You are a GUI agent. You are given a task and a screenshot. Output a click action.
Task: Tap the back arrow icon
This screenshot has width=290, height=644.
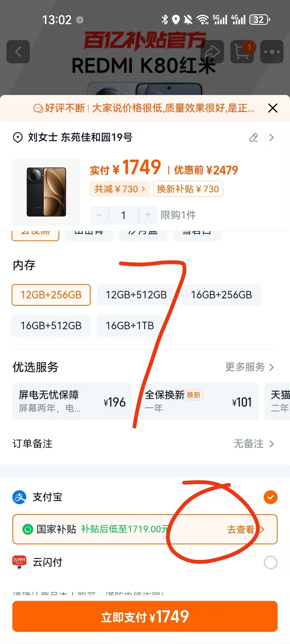click(18, 52)
